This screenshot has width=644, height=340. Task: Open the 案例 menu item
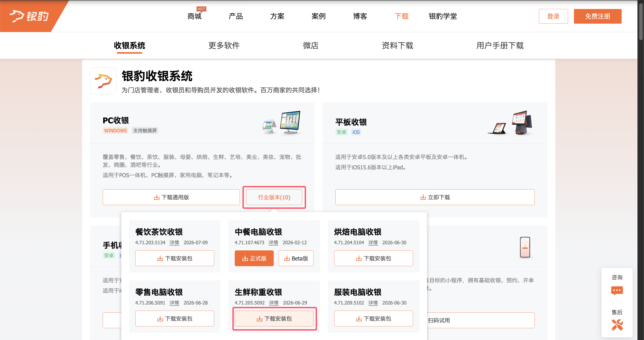pyautogui.click(x=318, y=16)
